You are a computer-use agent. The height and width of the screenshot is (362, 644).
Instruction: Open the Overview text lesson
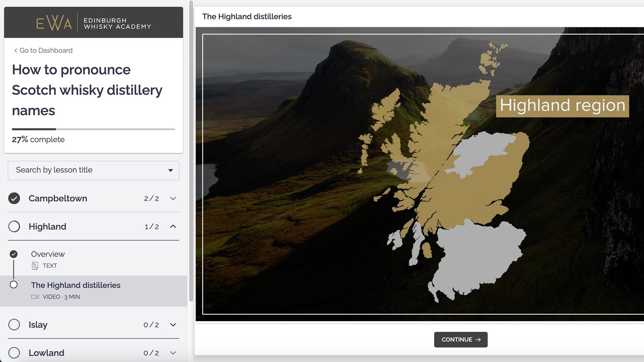(48, 254)
